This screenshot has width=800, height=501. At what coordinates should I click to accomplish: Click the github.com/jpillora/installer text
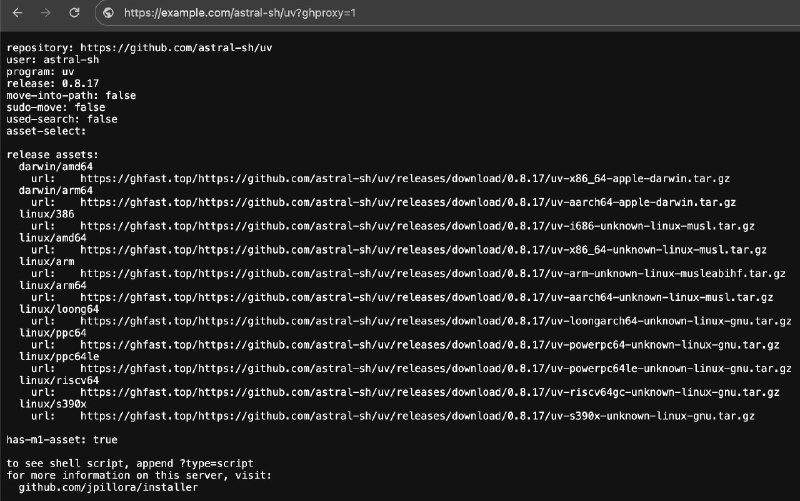108,487
